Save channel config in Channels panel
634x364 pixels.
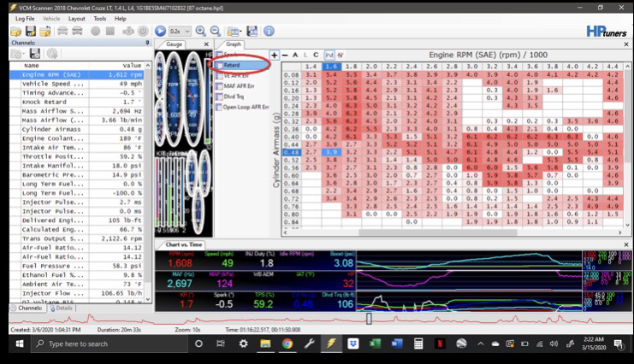pyautogui.click(x=35, y=53)
